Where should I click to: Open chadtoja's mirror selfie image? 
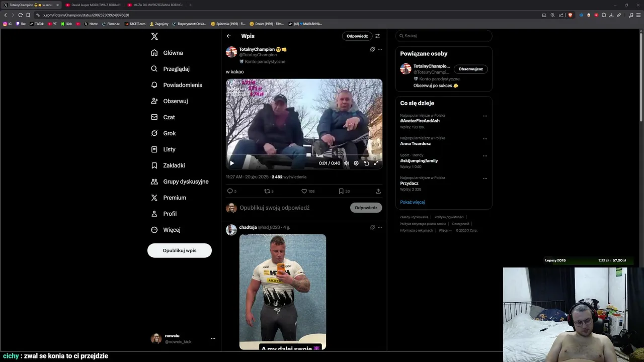point(283,292)
